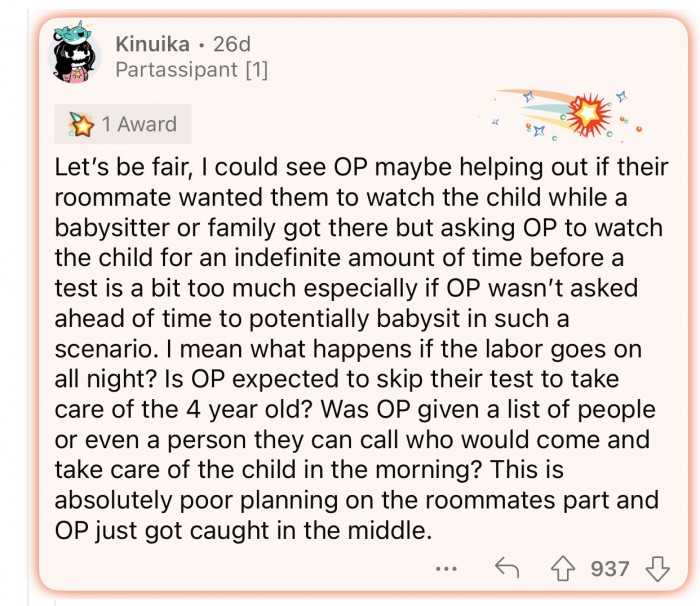Click the 937 vote score
700x606 pixels.
tap(610, 569)
